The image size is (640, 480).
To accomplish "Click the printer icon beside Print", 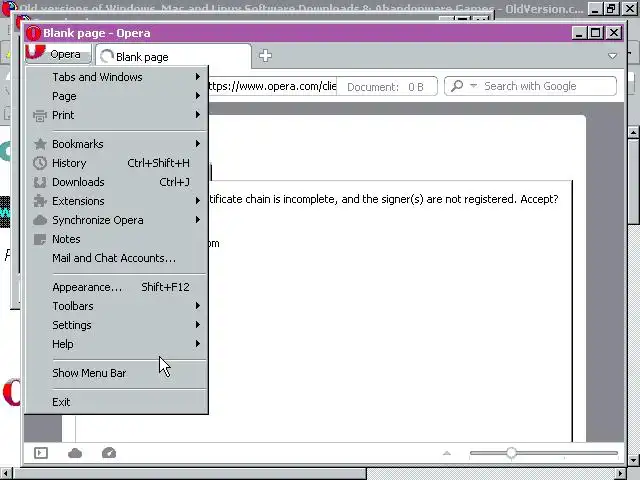I will pyautogui.click(x=40, y=116).
